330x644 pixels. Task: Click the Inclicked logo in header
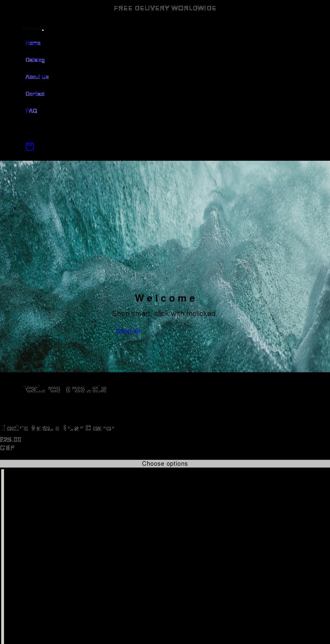point(33,29)
